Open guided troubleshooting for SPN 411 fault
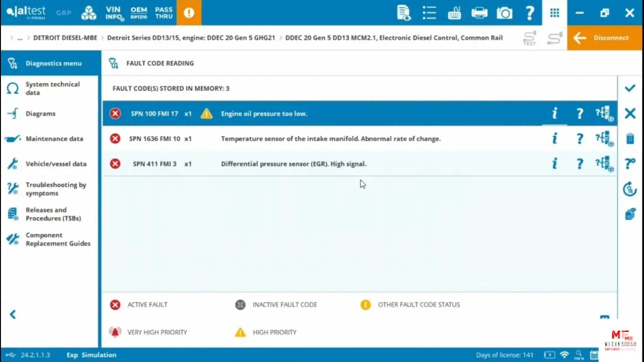 [x=604, y=164]
